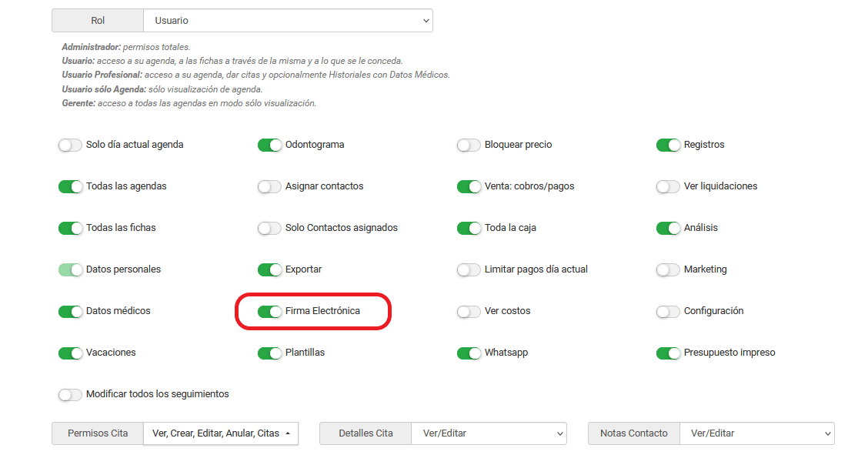The height and width of the screenshot is (465, 868).
Task: Disable the Odontograma switch
Action: [269, 145]
